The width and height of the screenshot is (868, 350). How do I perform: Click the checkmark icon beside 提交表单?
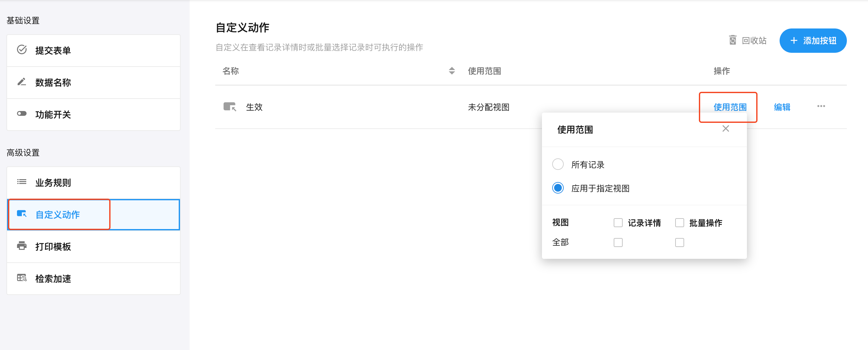point(22,50)
